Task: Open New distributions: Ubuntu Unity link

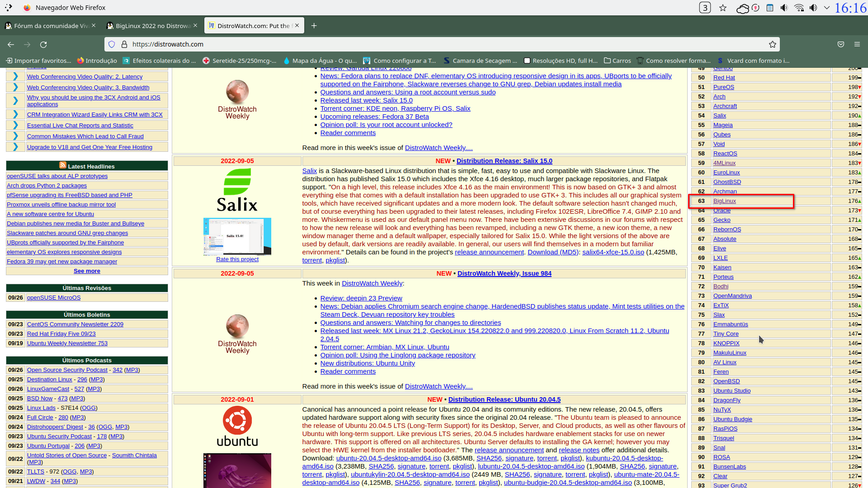Action: (367, 363)
